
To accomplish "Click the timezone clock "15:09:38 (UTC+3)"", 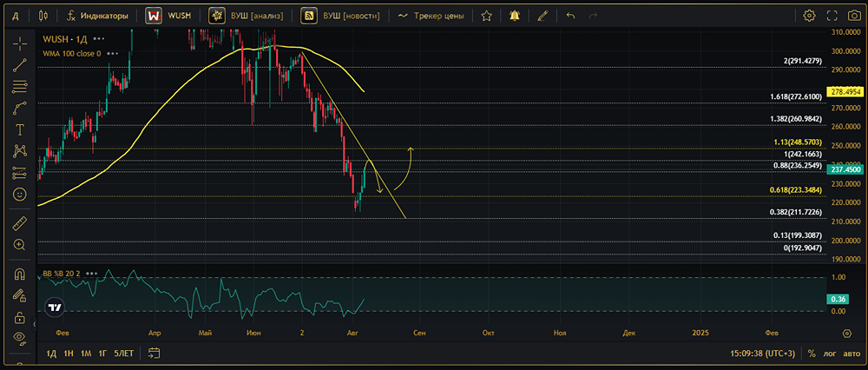I will 764,353.
